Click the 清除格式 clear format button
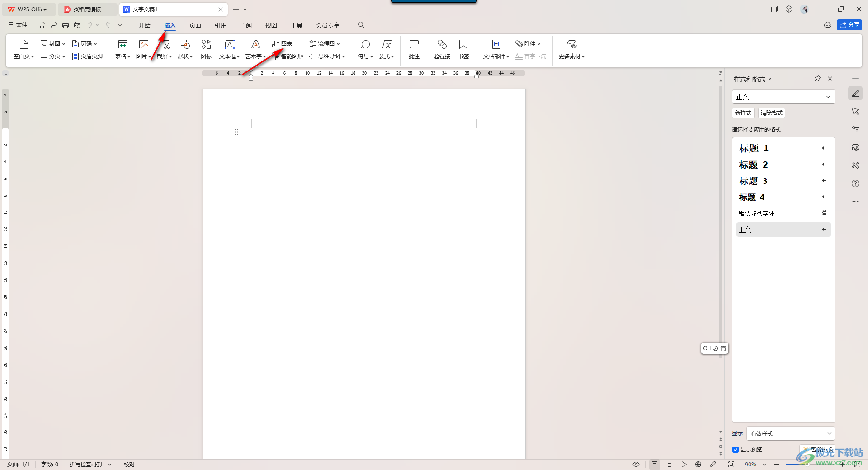 [772, 113]
